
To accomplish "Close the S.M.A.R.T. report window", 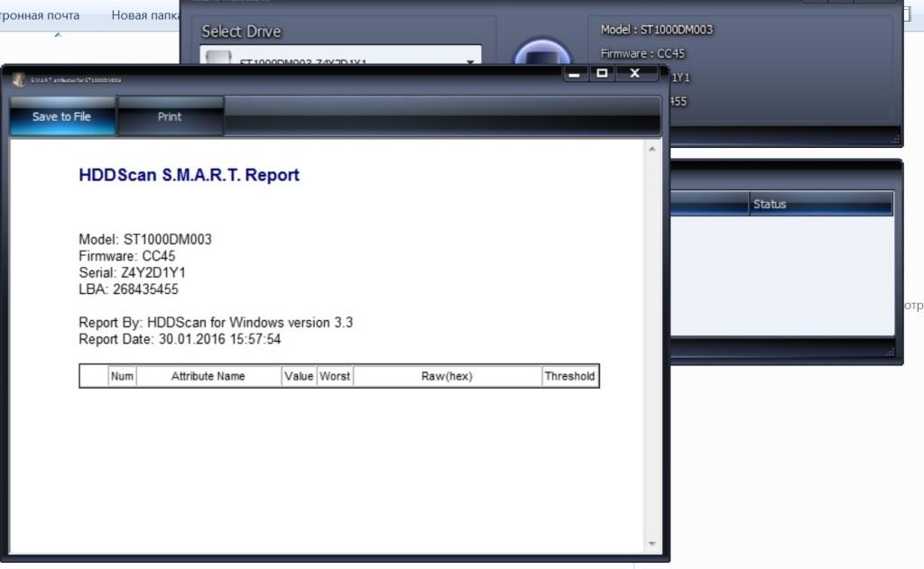I will tap(635, 73).
